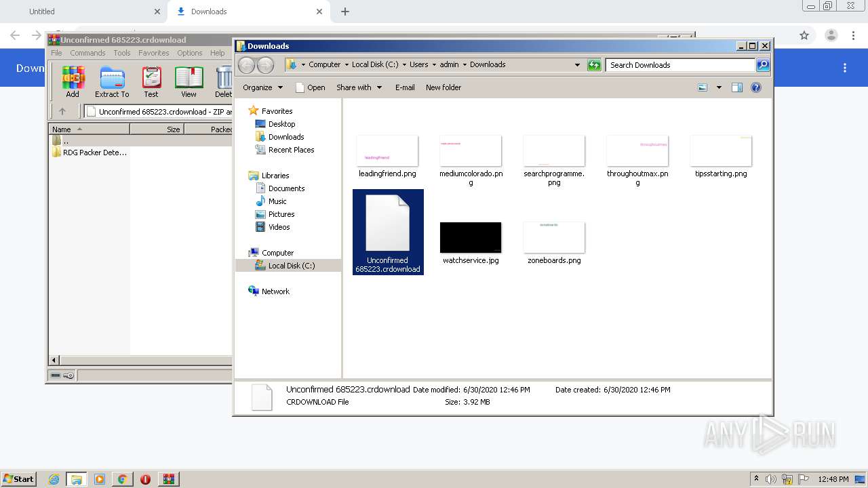Close the Untitled Chrome tab
The width and height of the screenshot is (868, 488).
157,12
